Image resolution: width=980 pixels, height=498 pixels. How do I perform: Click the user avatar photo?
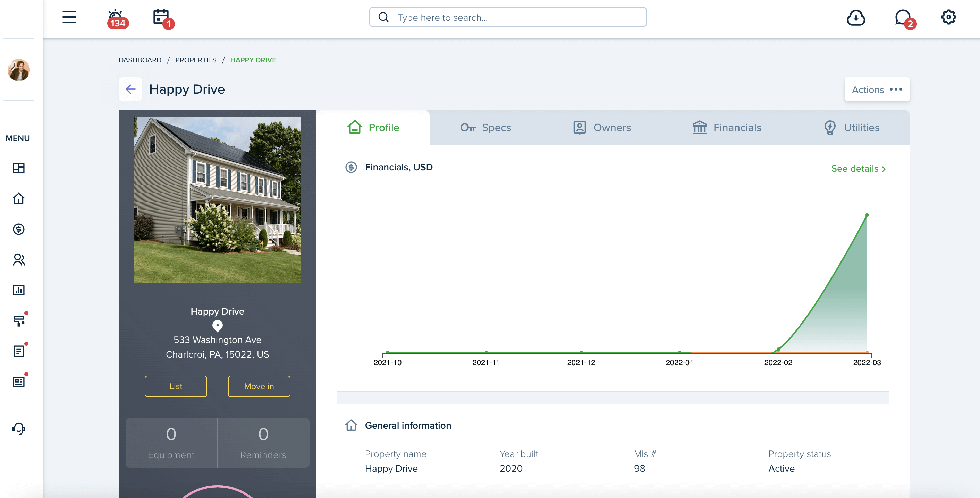click(19, 70)
